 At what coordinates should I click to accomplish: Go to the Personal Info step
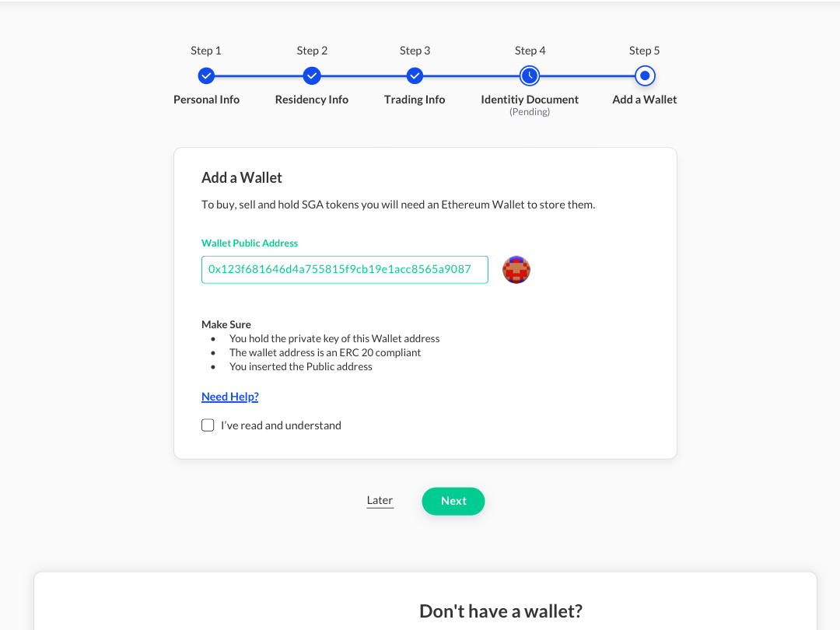coord(206,100)
